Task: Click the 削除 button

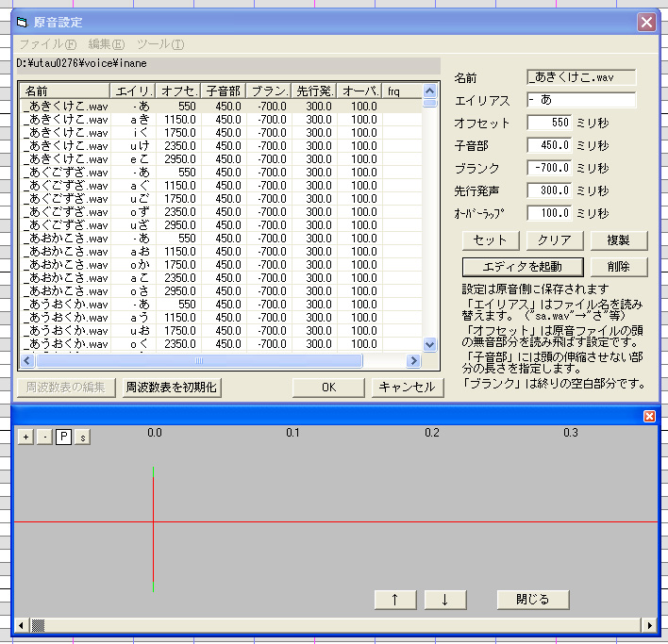Action: 619,267
